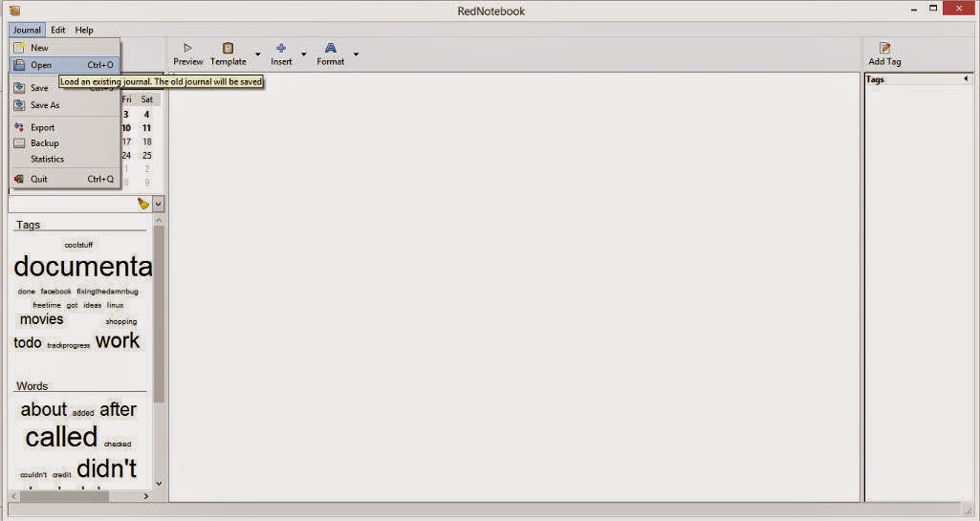
Task: Select calendar day 25
Action: (x=147, y=156)
